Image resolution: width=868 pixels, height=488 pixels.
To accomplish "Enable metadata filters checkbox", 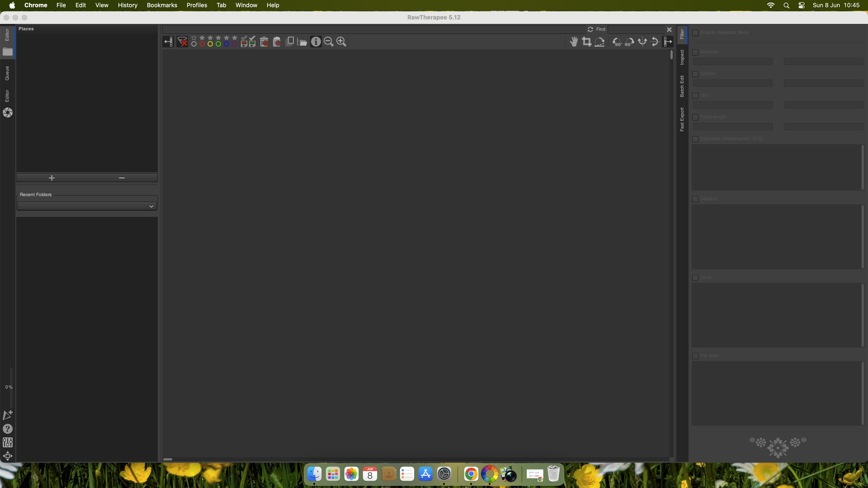I will point(695,33).
